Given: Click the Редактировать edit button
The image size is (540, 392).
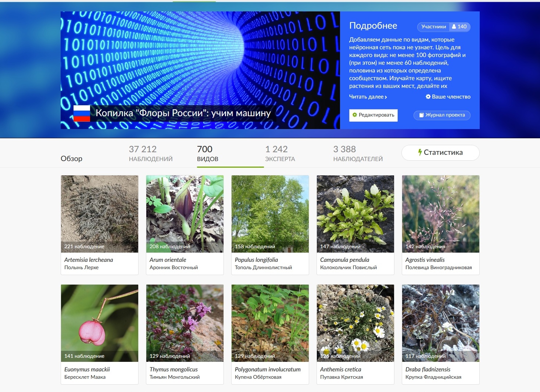Looking at the screenshot, I should tap(373, 115).
